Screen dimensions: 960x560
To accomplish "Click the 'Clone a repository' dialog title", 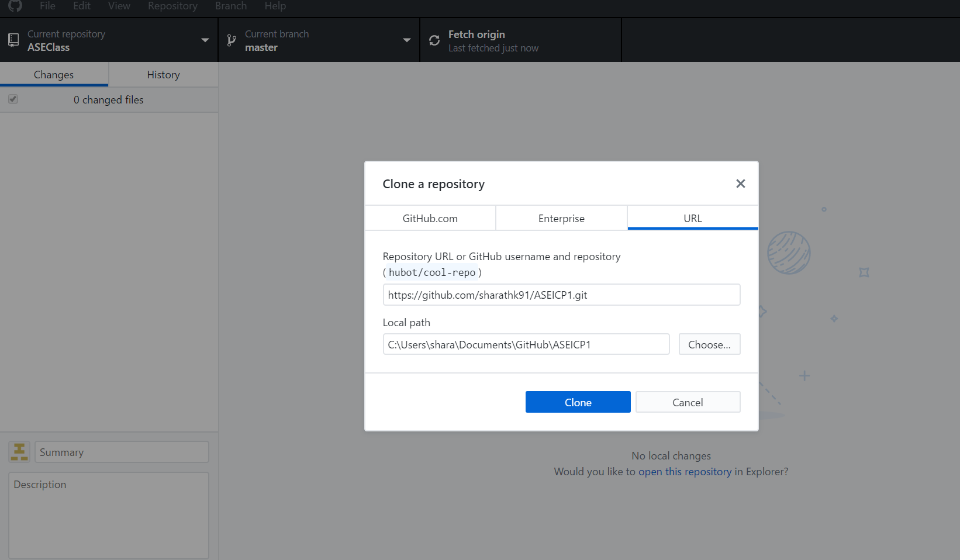I will click(434, 184).
